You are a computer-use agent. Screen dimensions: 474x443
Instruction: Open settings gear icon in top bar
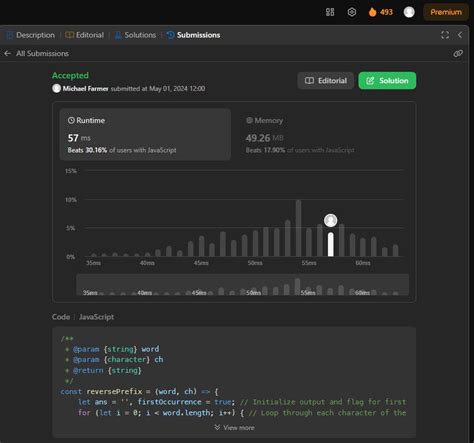[352, 12]
